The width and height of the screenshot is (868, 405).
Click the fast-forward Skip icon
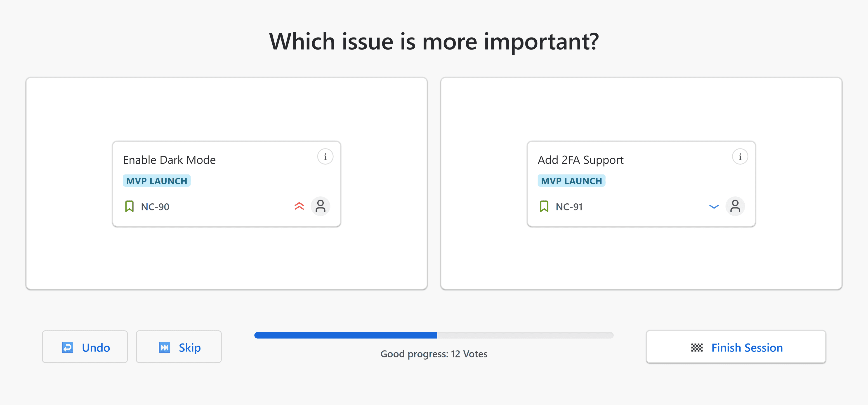click(x=164, y=347)
